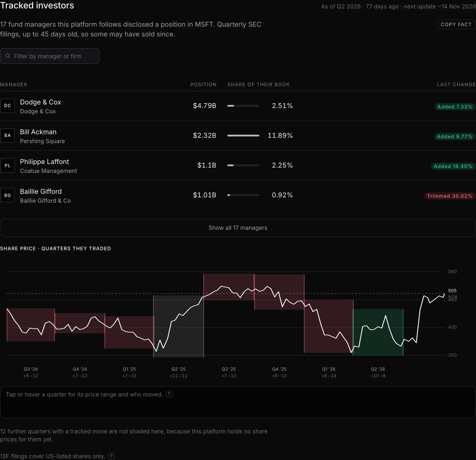Screen dimensions: 476x460
Task: Click the $2.32B position value
Action: [x=204, y=135]
